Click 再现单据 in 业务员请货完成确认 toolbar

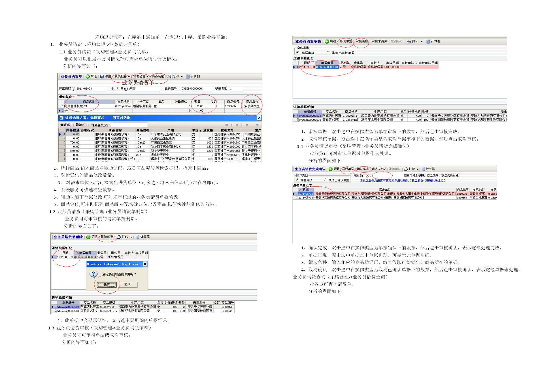[x=348, y=169]
